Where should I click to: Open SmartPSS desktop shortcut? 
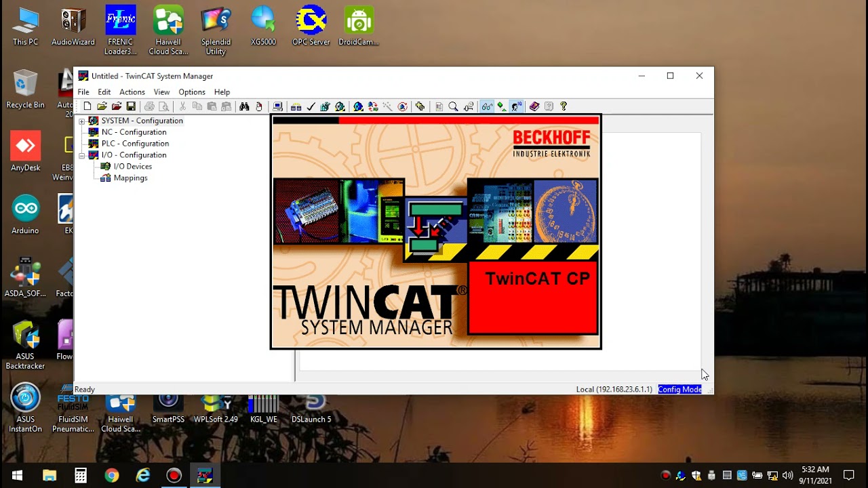click(x=168, y=409)
